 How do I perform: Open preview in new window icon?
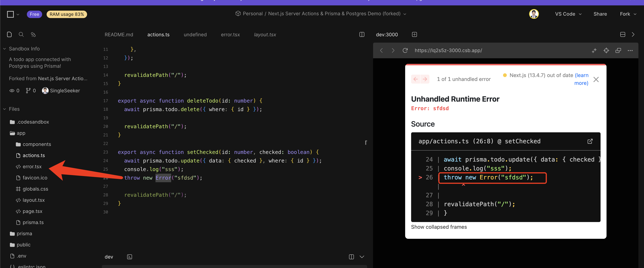(618, 50)
